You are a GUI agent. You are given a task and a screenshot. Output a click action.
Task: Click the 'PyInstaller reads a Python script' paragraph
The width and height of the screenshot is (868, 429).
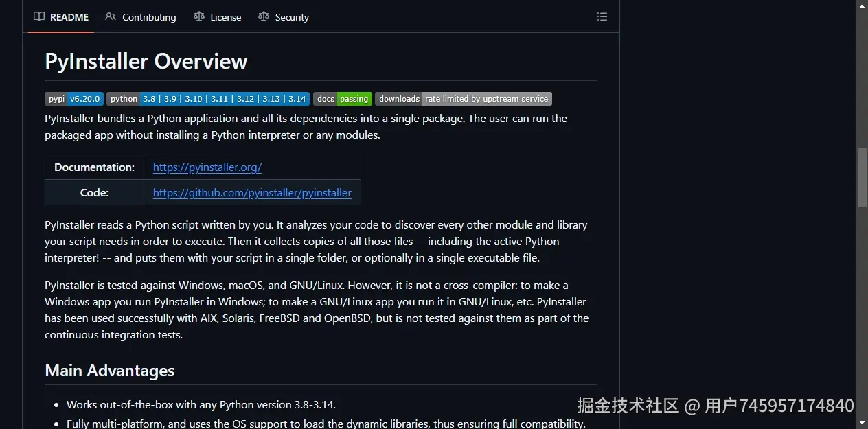(316, 242)
